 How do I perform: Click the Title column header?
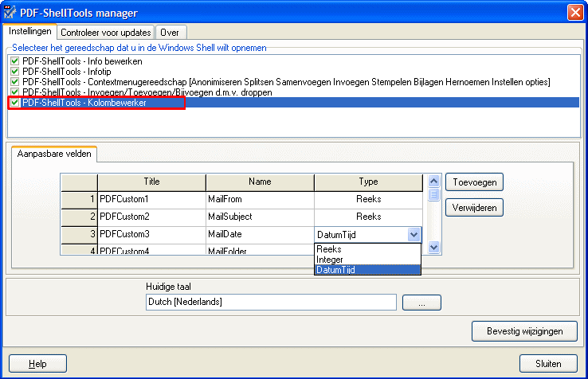[151, 182]
